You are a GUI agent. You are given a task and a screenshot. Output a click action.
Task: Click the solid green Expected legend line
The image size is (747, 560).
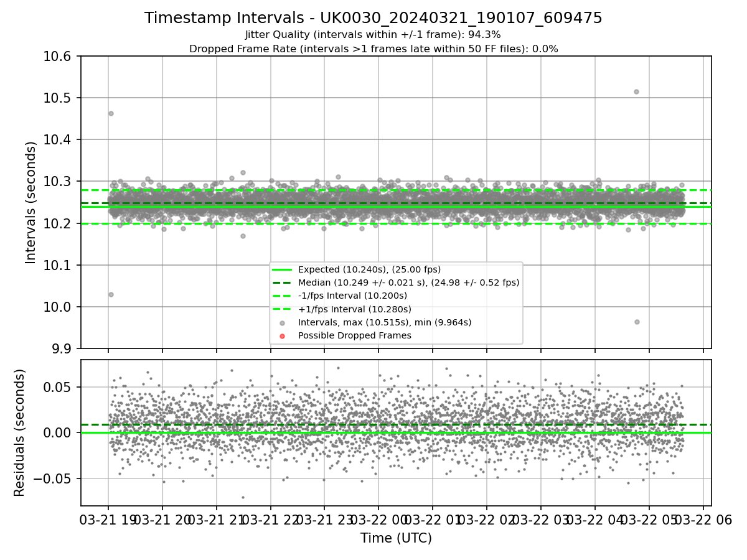tap(283, 269)
